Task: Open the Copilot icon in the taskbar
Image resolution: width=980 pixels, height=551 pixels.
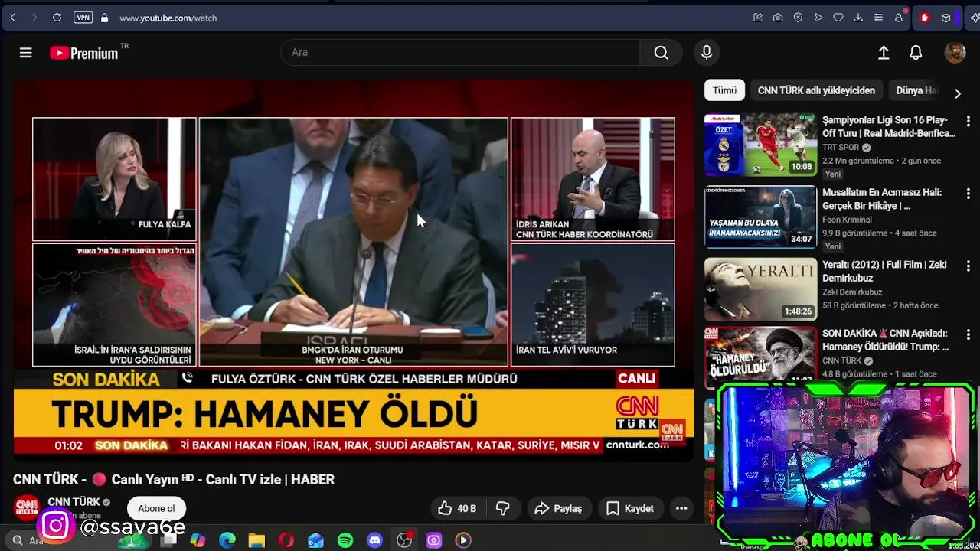Action: click(x=198, y=540)
